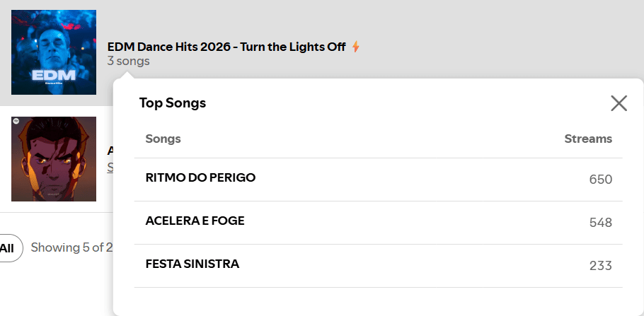
Task: Click the 233 streams value
Action: click(600, 266)
